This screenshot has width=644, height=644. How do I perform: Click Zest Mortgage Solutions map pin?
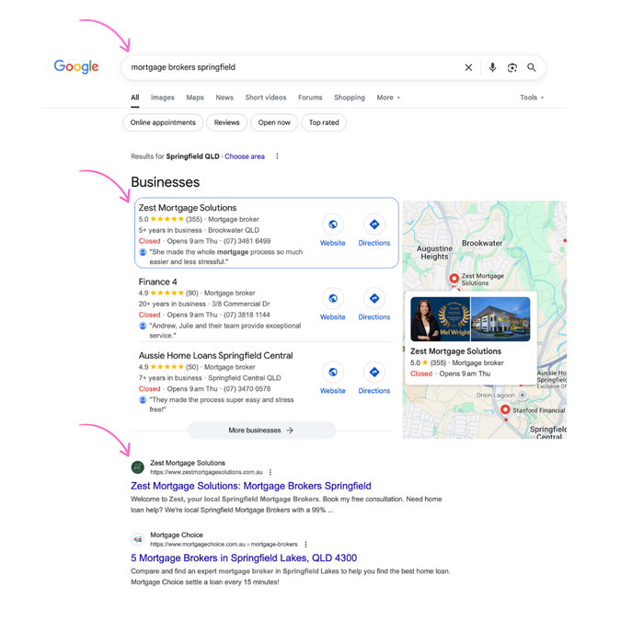(454, 279)
